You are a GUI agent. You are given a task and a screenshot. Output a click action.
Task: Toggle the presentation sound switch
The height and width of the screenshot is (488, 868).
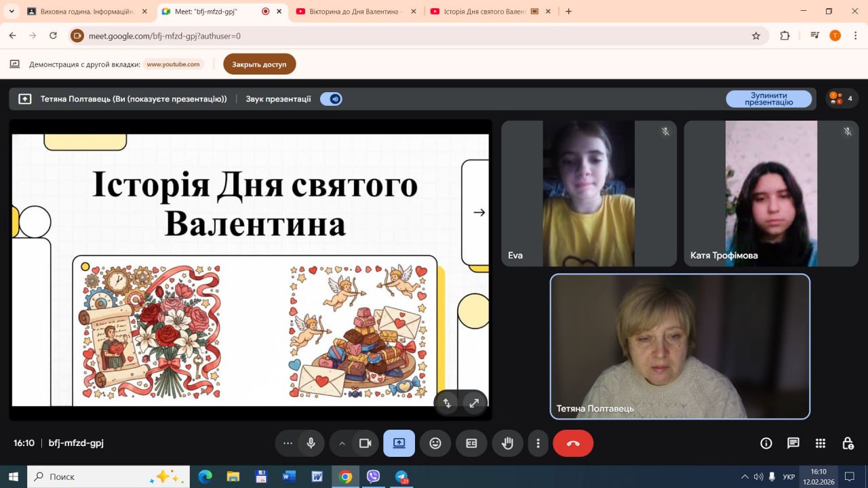click(332, 99)
